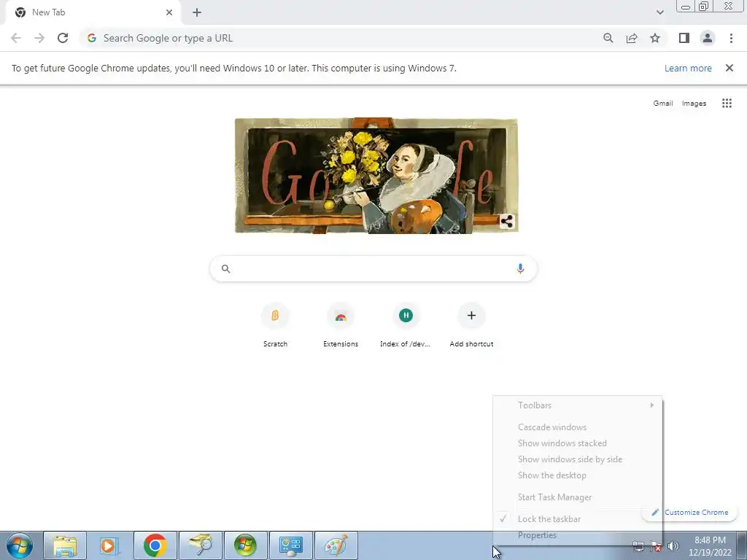Select Show windows side by side

(x=578, y=459)
